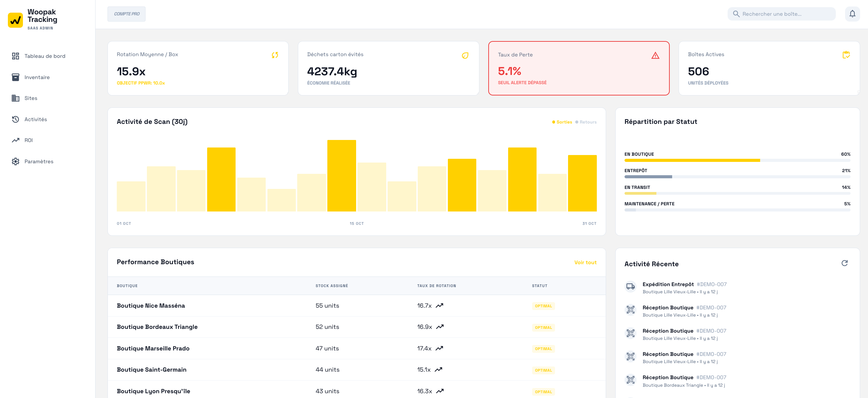This screenshot has width=868, height=398.
Task: Click the rotation arrows icon on Rotation Moyenne card
Action: pos(275,55)
